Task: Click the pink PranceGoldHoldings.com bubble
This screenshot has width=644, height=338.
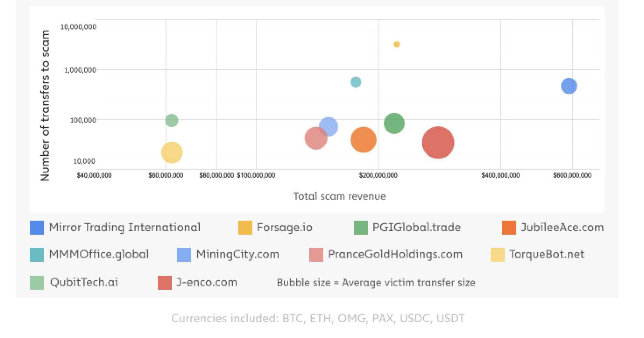Action: [x=315, y=138]
